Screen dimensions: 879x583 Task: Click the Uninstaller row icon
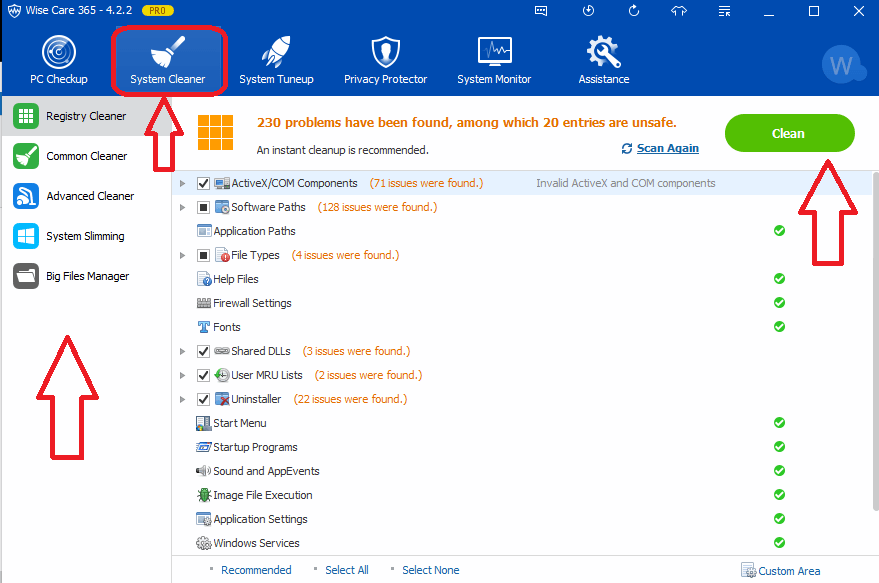point(222,399)
